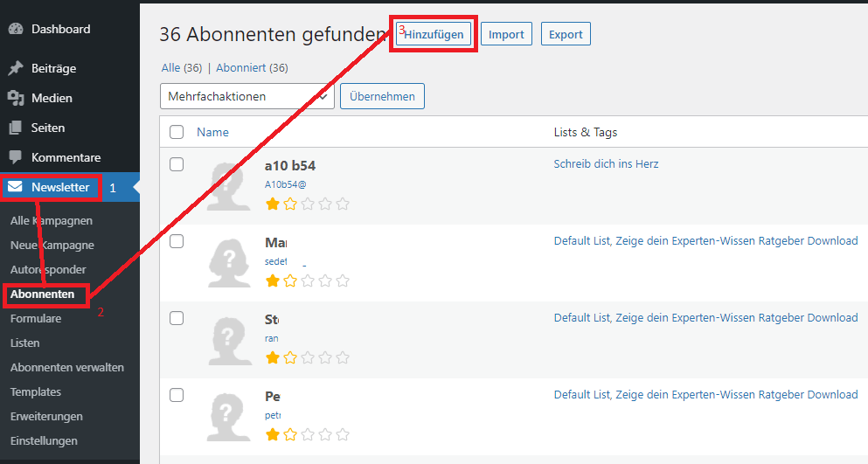Filter by Abonniert (36) link
Viewport: 868px width, 464px height.
coord(252,67)
